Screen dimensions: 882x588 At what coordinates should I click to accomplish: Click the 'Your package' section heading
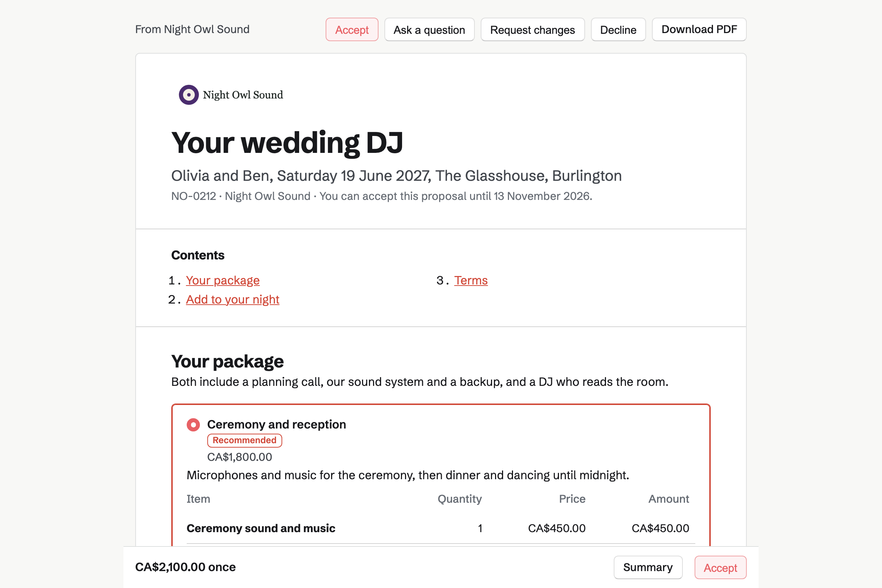tap(227, 361)
